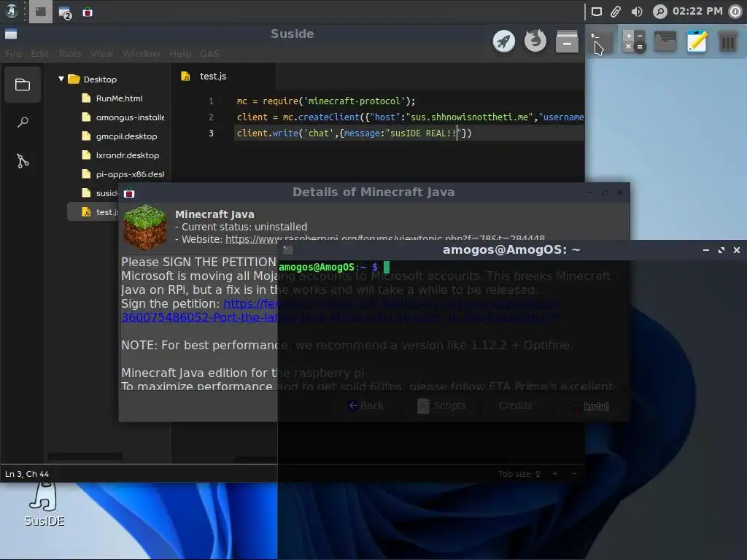
Task: Click the Ln 3, Ch 44 status bar entry
Action: click(27, 474)
